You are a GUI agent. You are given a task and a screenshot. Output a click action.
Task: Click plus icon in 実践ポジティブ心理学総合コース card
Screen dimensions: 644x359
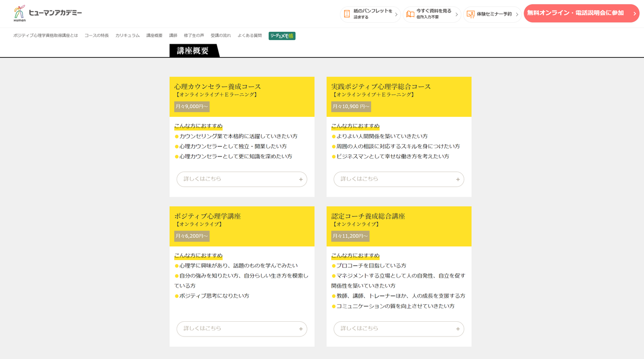pos(458,179)
